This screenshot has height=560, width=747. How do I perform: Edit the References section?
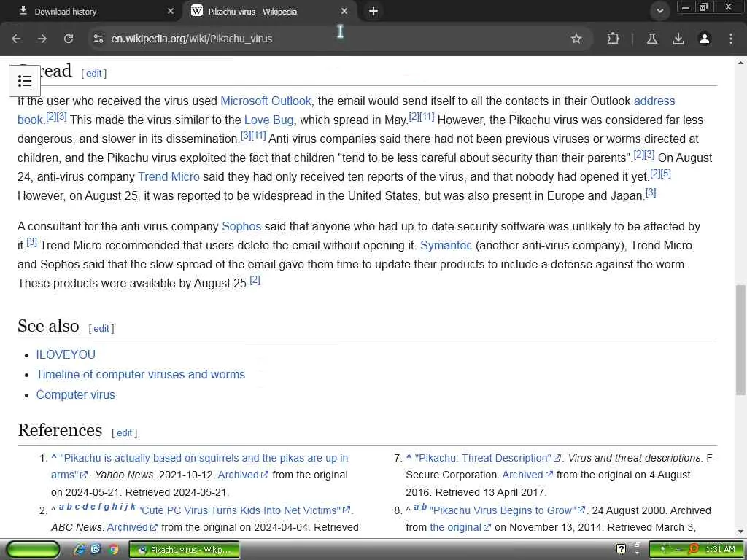tap(124, 433)
